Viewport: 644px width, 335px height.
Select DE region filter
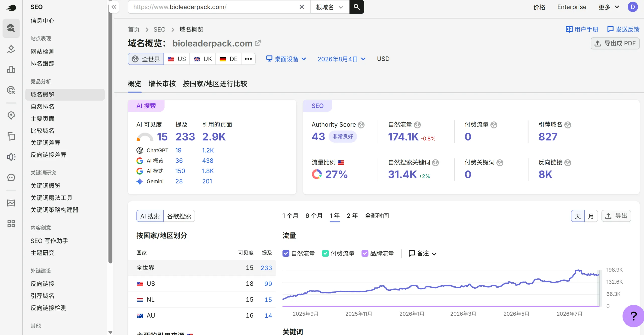point(228,59)
